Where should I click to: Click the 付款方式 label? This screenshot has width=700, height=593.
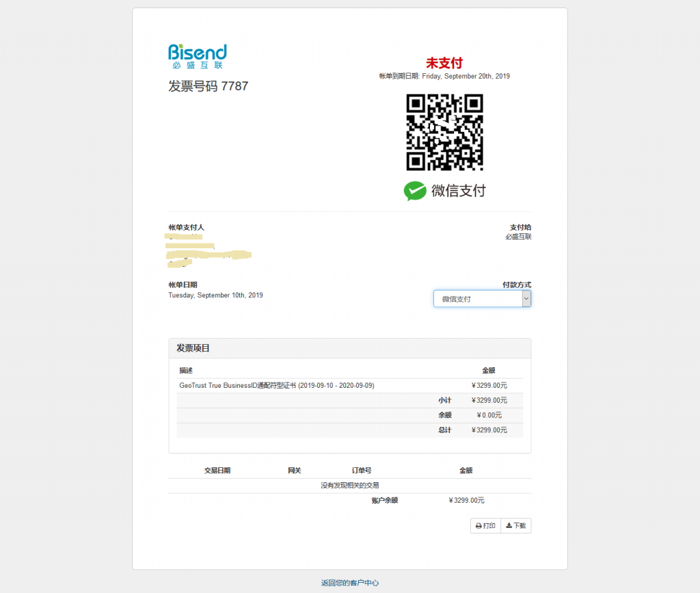[x=517, y=285]
